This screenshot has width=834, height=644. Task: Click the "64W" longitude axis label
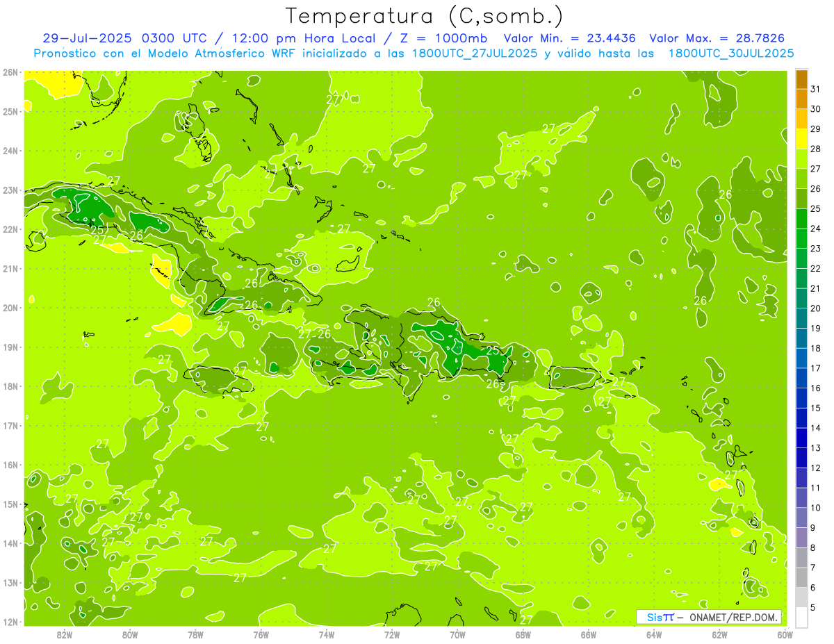pos(654,635)
